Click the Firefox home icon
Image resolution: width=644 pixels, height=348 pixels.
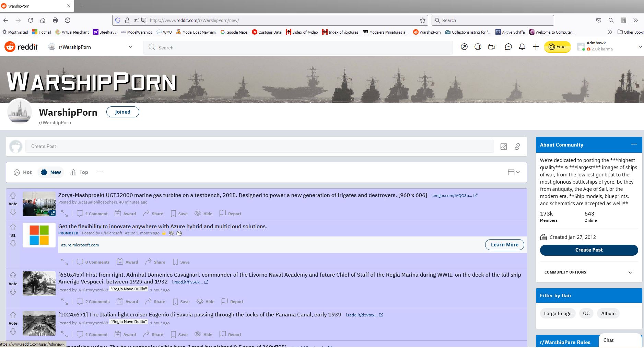[43, 20]
